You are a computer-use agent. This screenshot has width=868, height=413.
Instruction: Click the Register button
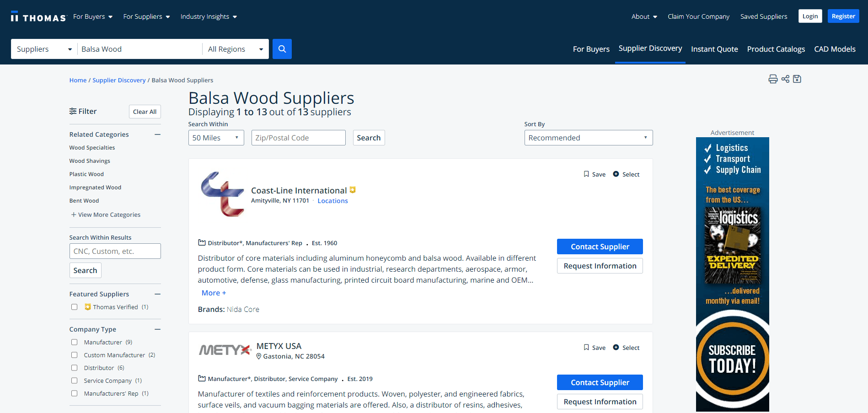click(x=843, y=16)
